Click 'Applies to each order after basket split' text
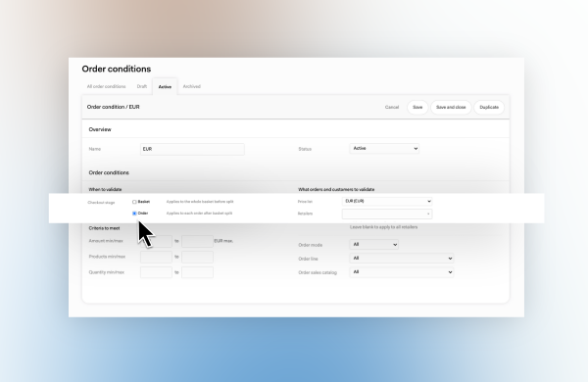Image resolution: width=588 pixels, height=382 pixels. click(199, 214)
